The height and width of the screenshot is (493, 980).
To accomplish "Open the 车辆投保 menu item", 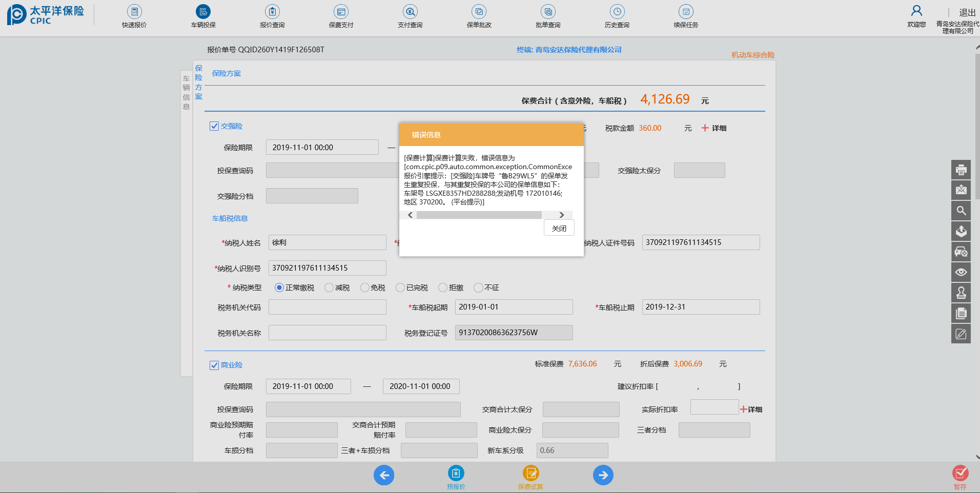I will (203, 12).
